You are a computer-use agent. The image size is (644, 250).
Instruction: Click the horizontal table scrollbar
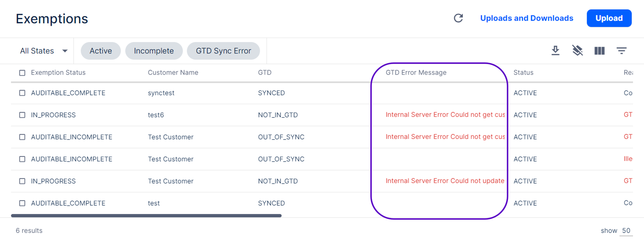[x=146, y=216]
